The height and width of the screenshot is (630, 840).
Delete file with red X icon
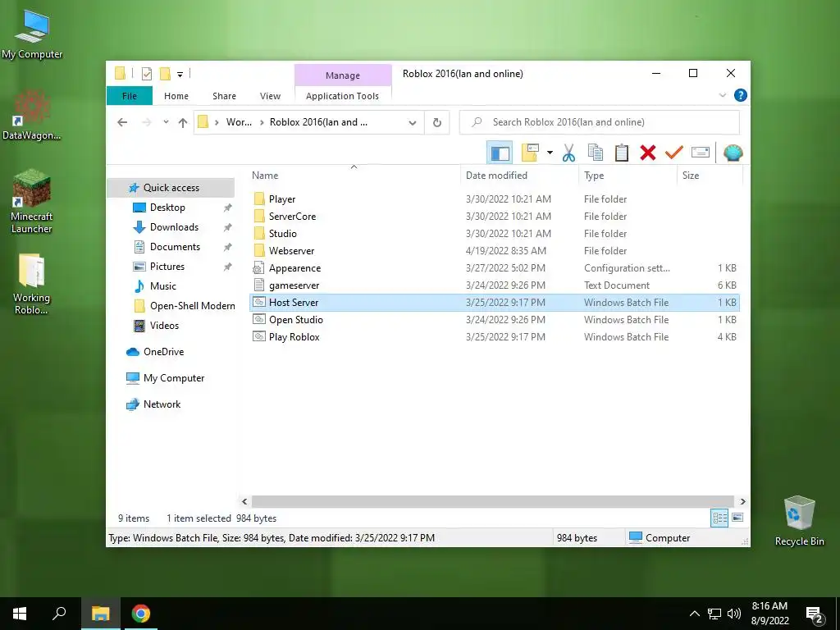click(x=648, y=153)
